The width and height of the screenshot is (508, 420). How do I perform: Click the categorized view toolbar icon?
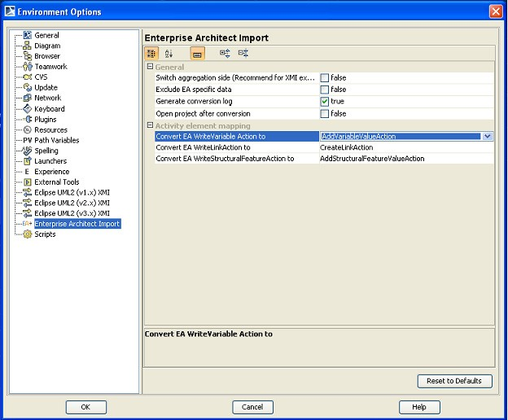pos(151,53)
